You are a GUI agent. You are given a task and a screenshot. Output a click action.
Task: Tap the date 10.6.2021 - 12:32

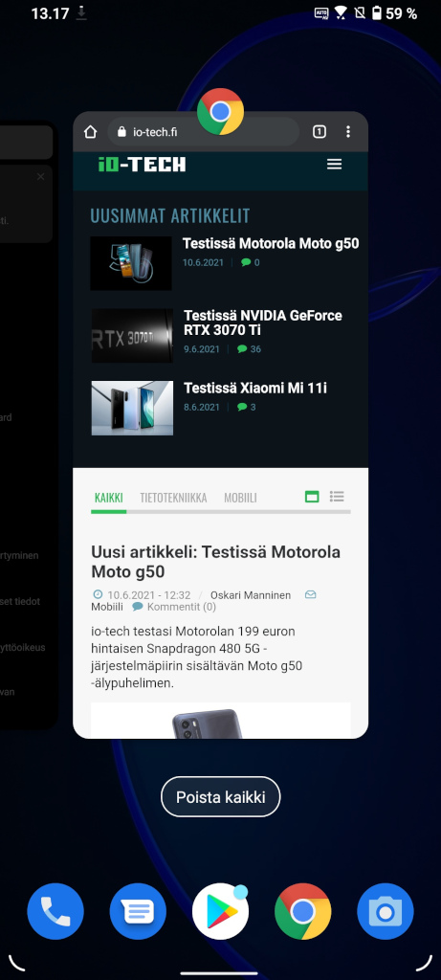148,595
